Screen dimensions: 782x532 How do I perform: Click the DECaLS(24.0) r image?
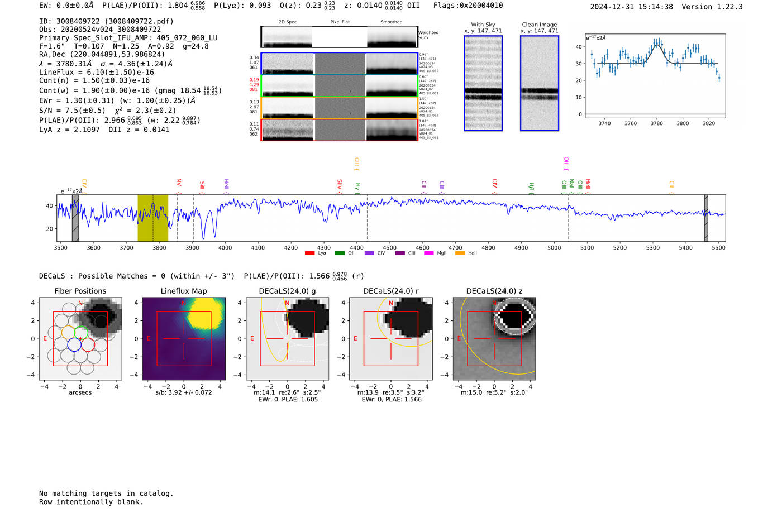tap(391, 339)
